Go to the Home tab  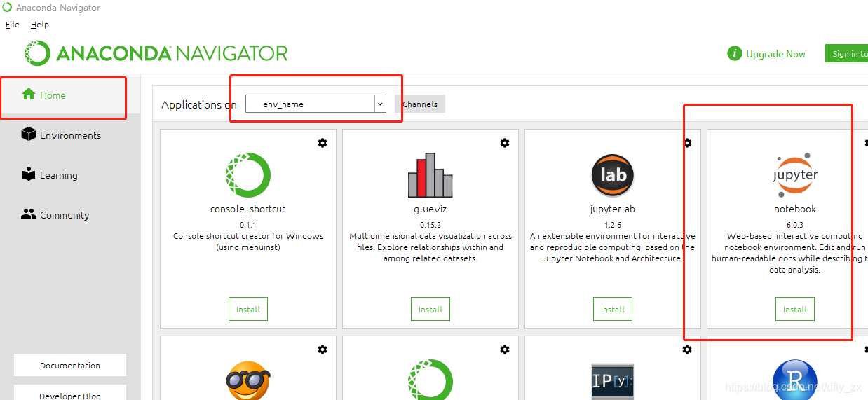pos(70,95)
